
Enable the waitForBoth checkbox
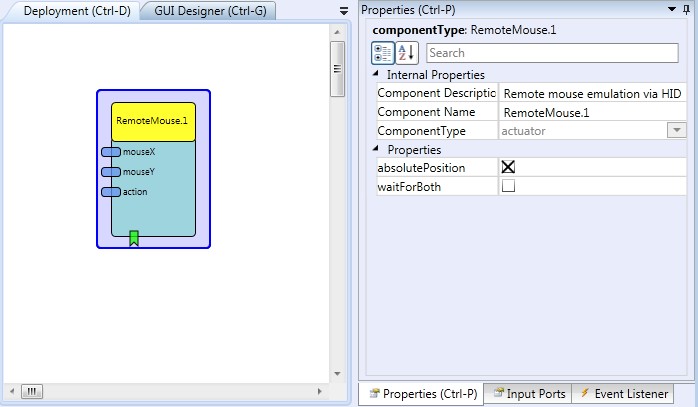tap(508, 186)
